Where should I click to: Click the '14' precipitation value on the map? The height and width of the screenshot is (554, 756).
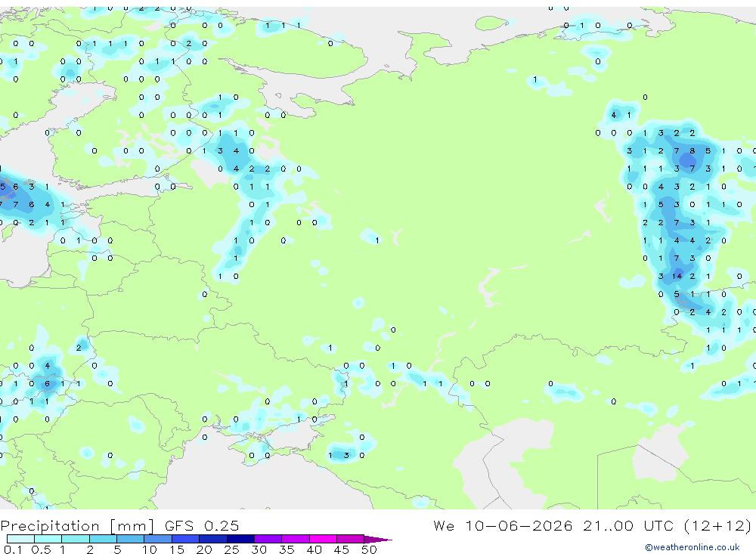(x=677, y=277)
